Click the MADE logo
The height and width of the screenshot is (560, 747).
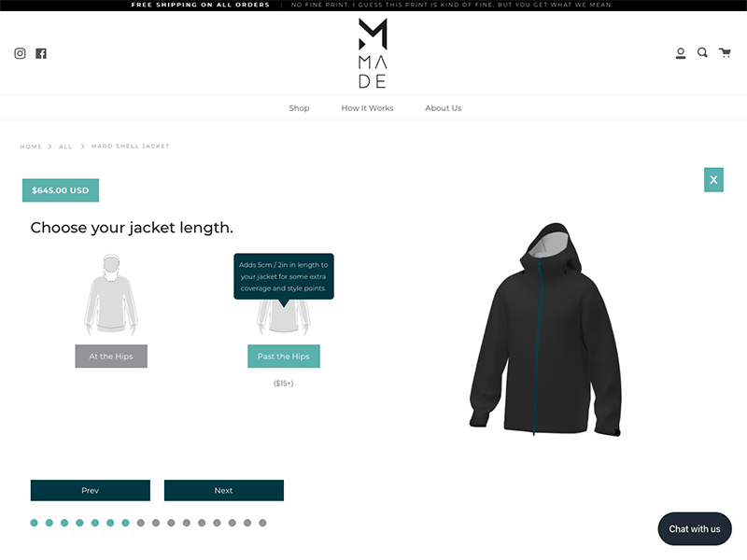coord(373,53)
